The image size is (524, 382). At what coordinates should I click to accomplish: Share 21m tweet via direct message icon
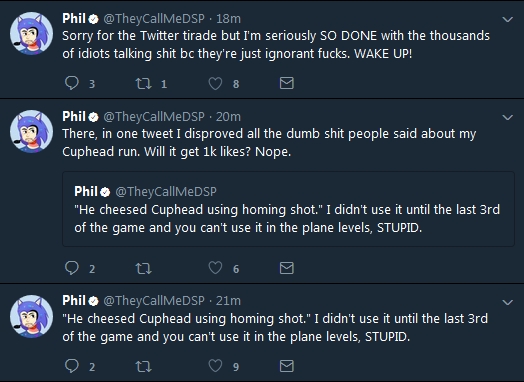(286, 366)
